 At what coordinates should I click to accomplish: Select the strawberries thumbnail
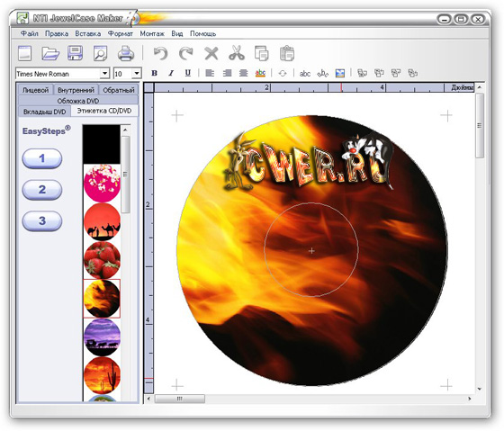(x=102, y=260)
